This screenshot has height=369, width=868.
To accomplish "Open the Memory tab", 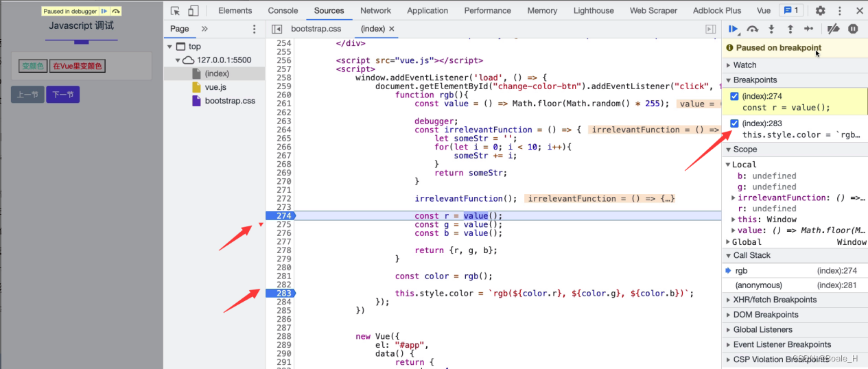I will (542, 10).
